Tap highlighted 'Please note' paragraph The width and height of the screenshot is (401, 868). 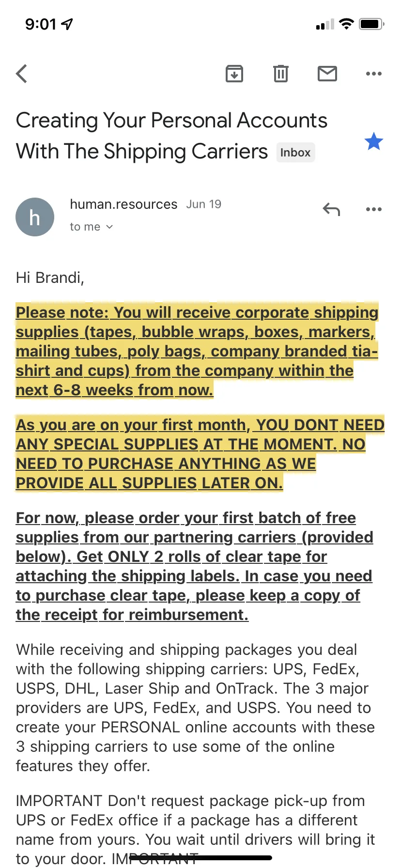pos(197,351)
